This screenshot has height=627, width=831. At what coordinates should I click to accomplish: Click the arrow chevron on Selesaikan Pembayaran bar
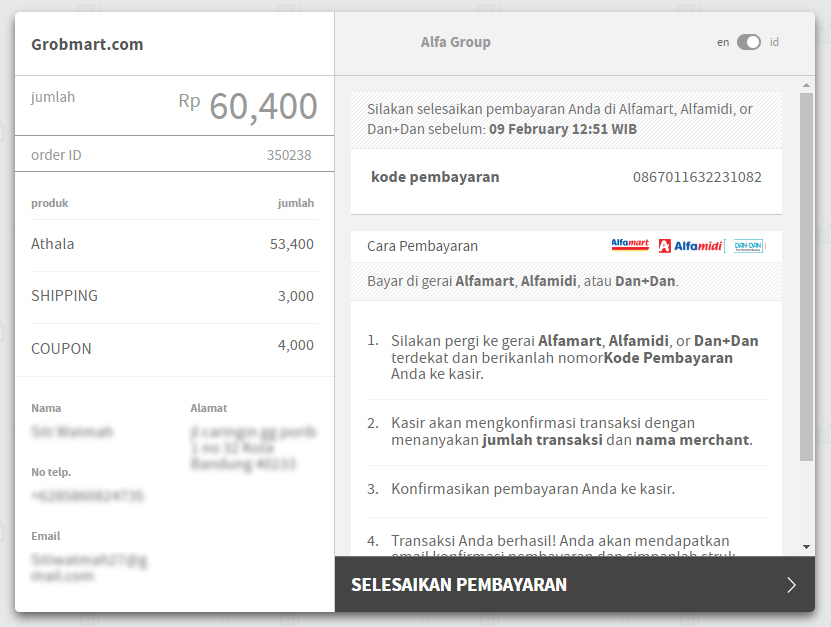click(x=791, y=585)
